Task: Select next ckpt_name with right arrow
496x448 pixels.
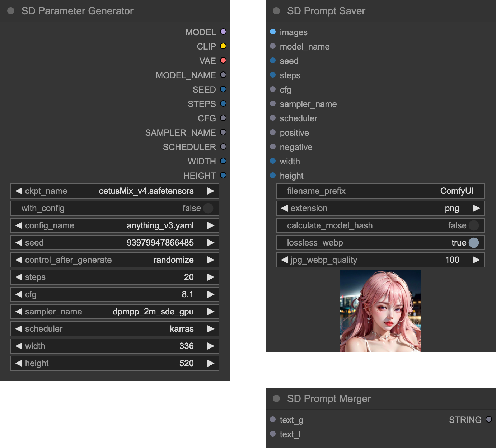Action: [x=211, y=191]
